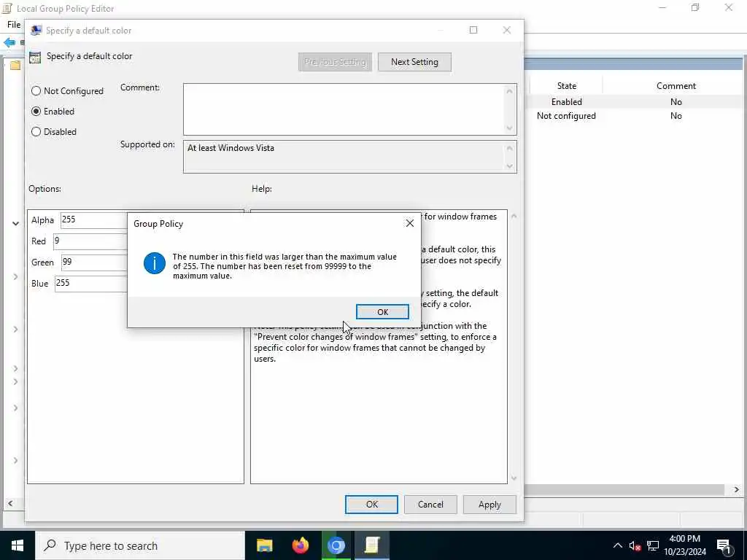Image resolution: width=747 pixels, height=560 pixels.
Task: Maximize the Specify a default color dialog
Action: 473,30
